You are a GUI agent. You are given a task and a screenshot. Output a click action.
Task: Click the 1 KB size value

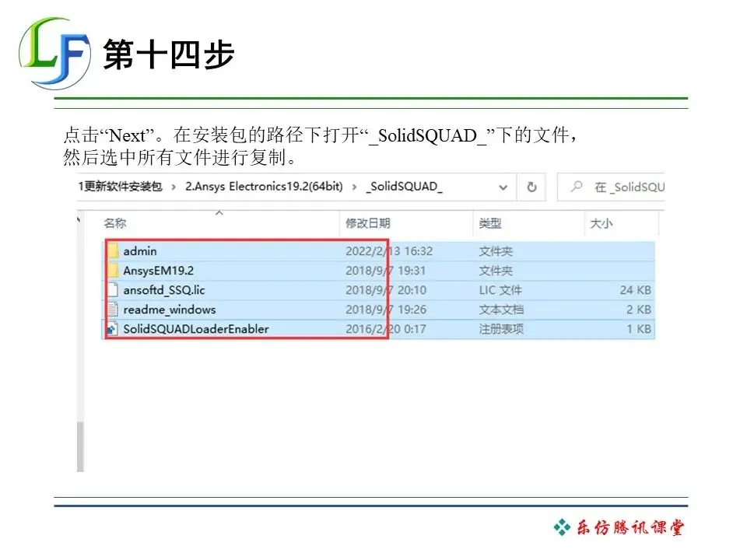[638, 329]
